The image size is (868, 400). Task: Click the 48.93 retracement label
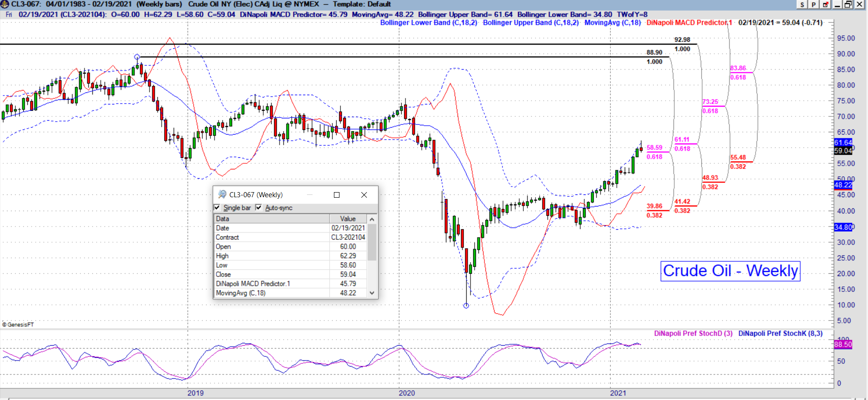point(710,178)
